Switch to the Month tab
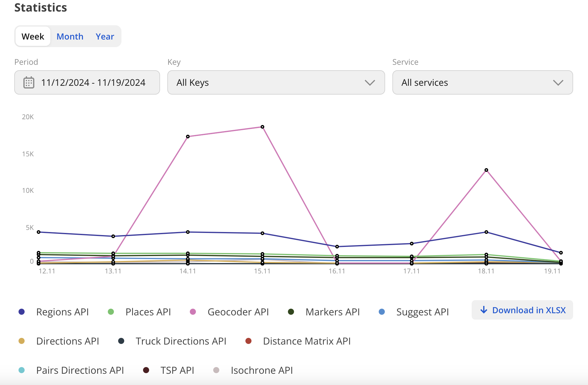 click(70, 36)
